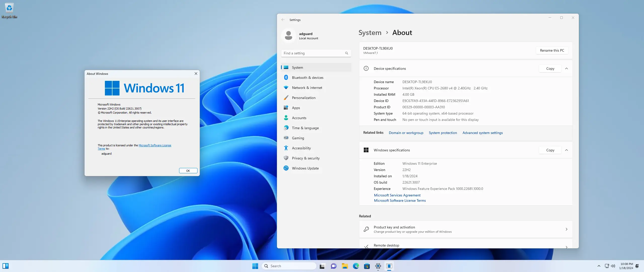Open Privacy & security settings
Image resolution: width=644 pixels, height=272 pixels.
point(306,158)
